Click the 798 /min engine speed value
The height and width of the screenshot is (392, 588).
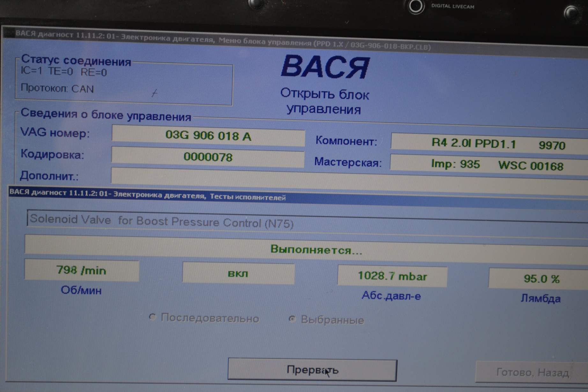(82, 270)
